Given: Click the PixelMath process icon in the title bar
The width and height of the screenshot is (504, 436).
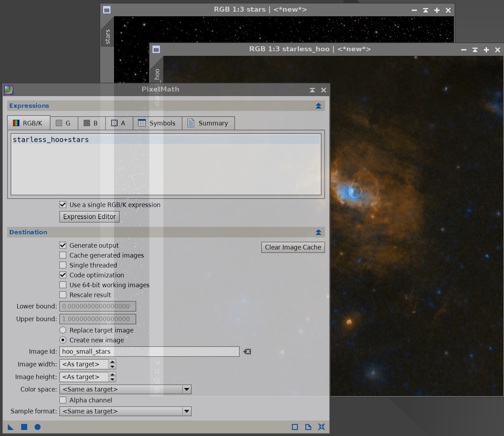Looking at the screenshot, I should pyautogui.click(x=9, y=90).
